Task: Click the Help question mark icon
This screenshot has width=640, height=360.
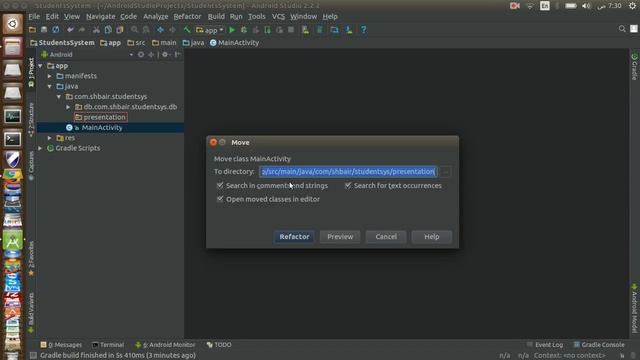Action: (x=363, y=30)
